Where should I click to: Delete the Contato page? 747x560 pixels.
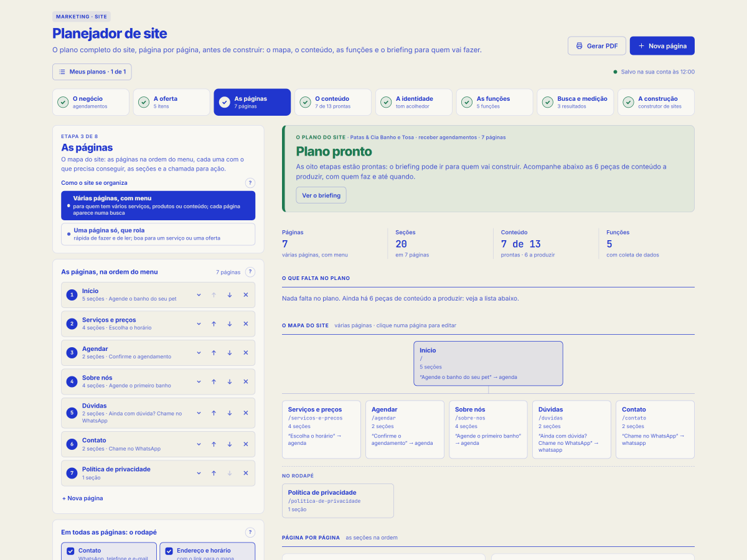[x=245, y=444]
